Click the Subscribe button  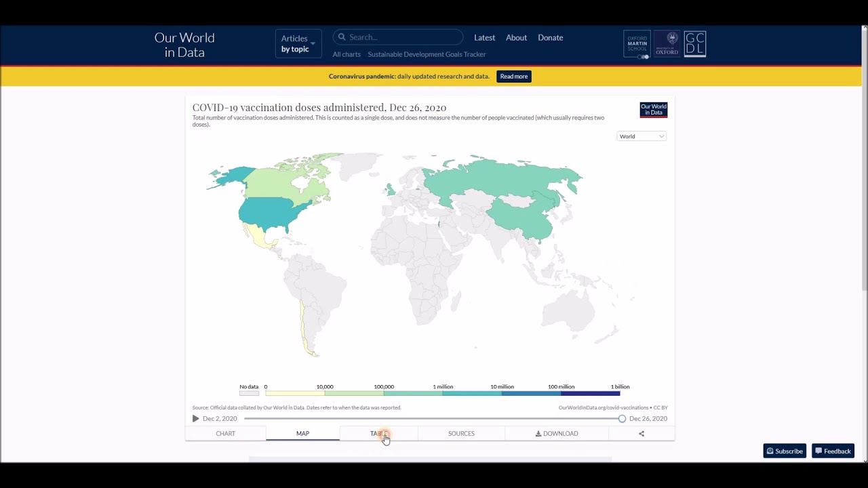[785, 451]
